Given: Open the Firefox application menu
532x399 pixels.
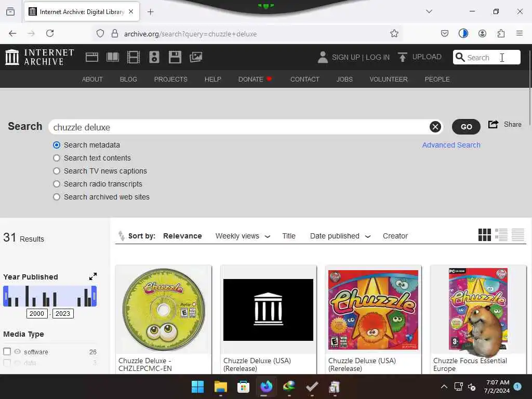Looking at the screenshot, I should pyautogui.click(x=519, y=33).
